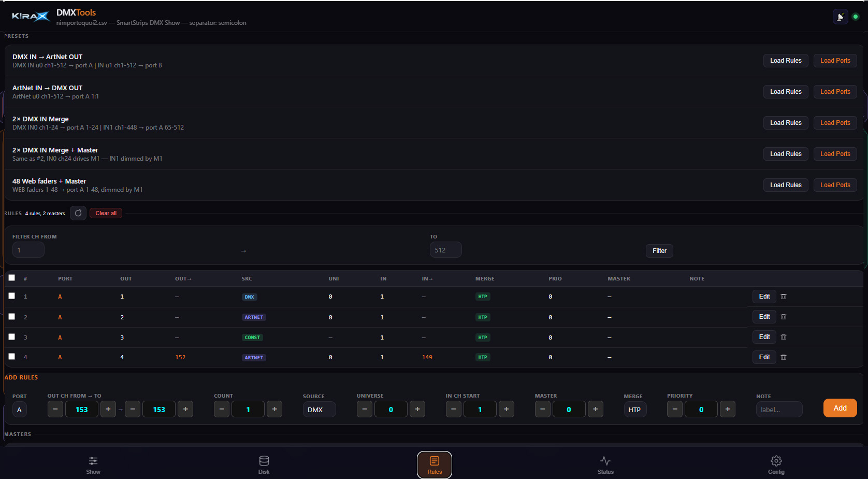Viewport: 868px width, 479px height.
Task: Increase OUT CH TO value
Action: (185, 409)
